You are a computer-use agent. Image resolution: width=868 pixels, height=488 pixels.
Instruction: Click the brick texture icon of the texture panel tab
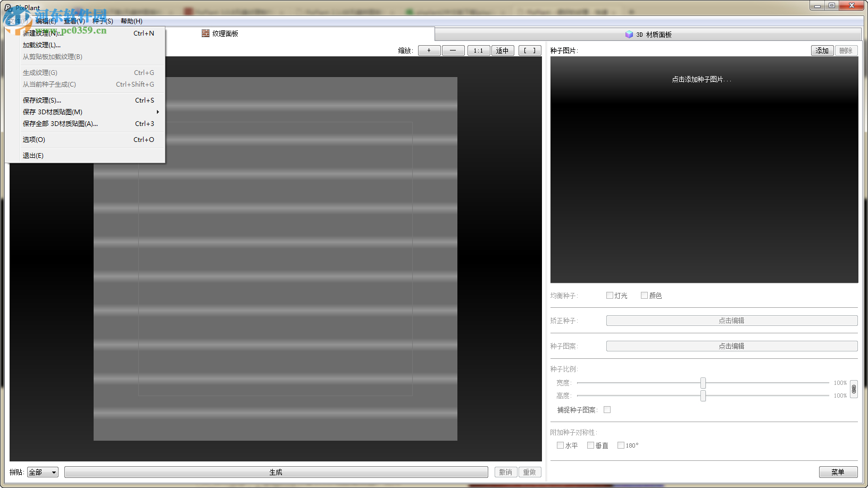point(205,33)
